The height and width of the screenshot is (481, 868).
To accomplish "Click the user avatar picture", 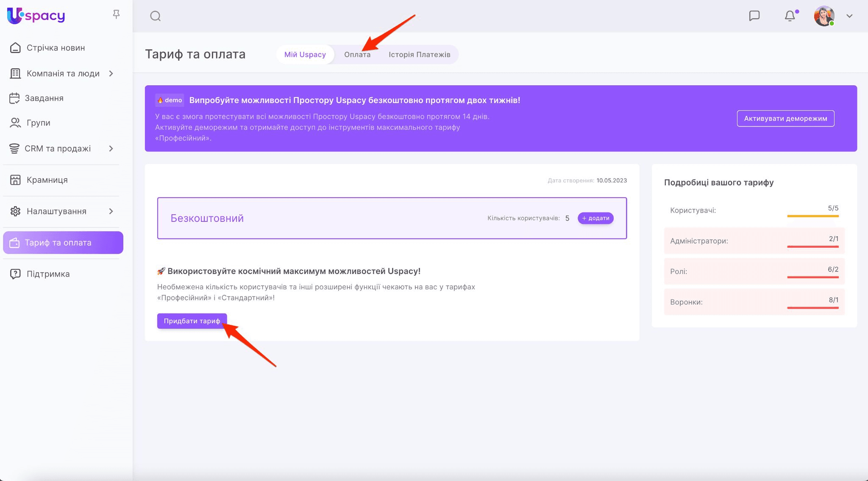I will 823,16.
